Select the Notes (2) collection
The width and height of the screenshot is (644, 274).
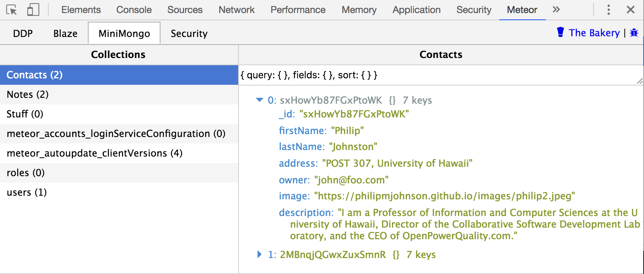coord(28,95)
